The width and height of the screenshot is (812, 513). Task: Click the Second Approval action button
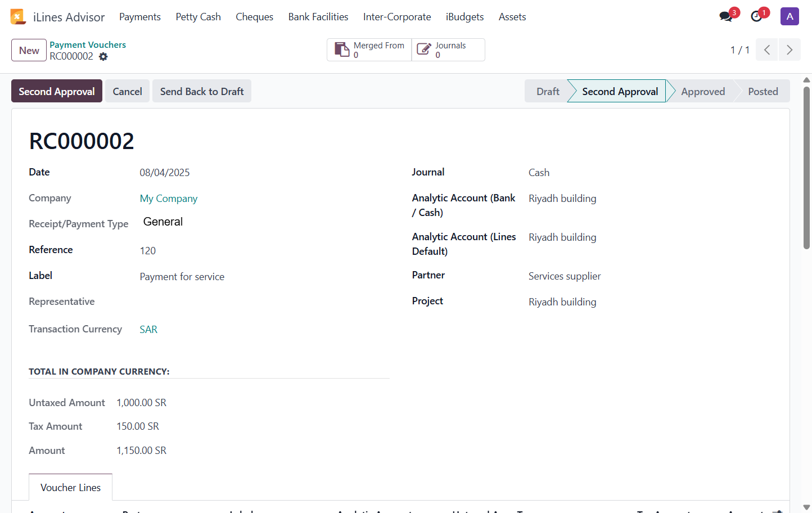[57, 91]
